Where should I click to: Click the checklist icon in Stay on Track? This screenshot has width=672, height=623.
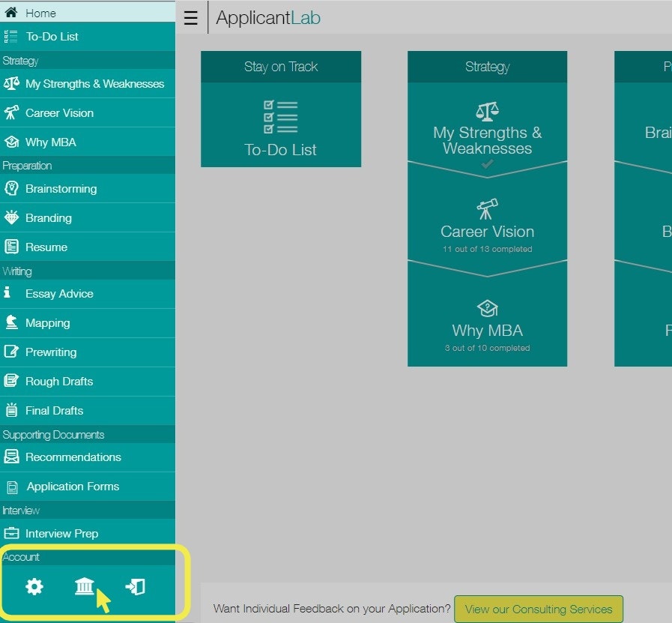click(281, 118)
